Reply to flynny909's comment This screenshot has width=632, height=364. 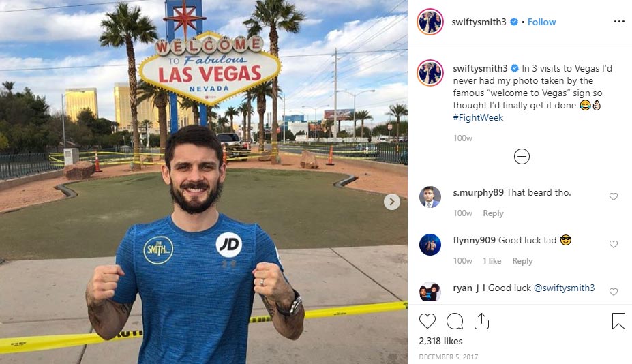(522, 261)
